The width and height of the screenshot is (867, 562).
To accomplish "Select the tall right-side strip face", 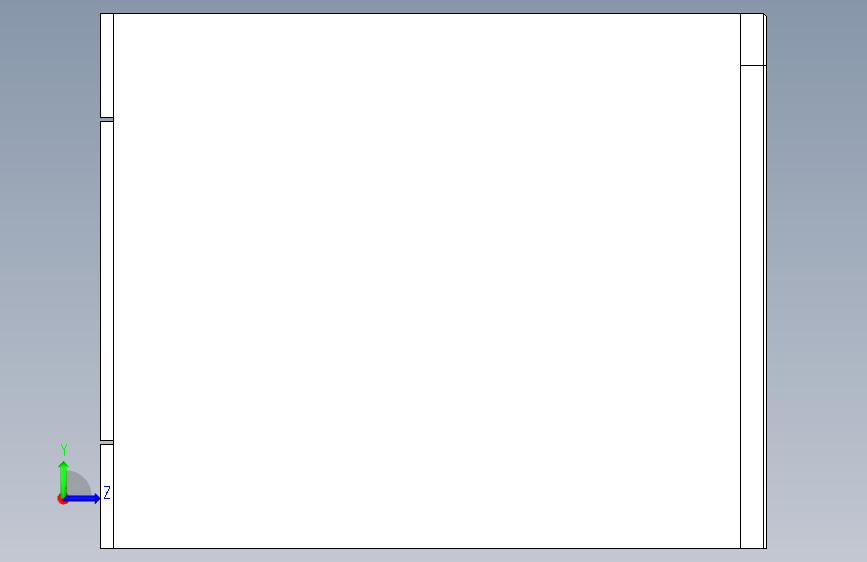I will [x=752, y=307].
